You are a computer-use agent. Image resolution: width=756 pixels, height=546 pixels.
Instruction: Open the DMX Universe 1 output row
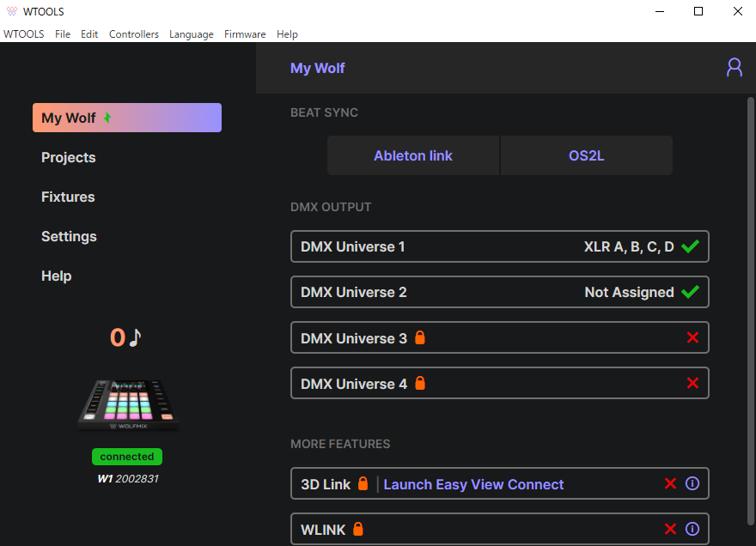(x=499, y=246)
